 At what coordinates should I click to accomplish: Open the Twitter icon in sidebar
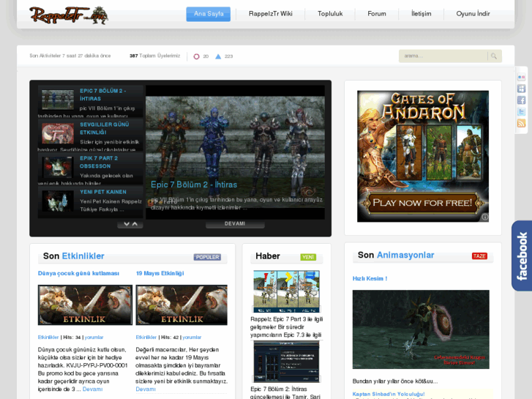pos(522,112)
